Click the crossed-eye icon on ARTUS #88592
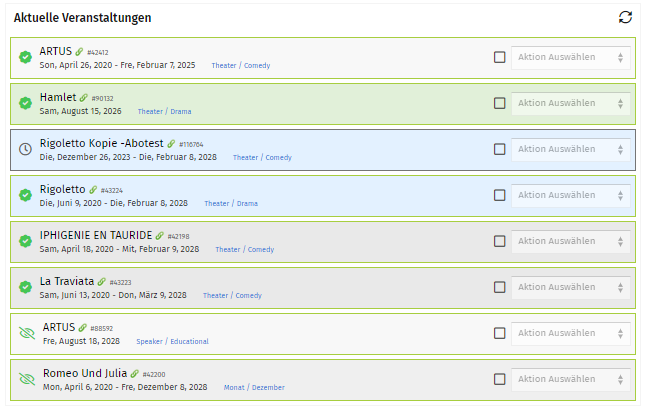The height and width of the screenshot is (412, 654). coord(27,333)
